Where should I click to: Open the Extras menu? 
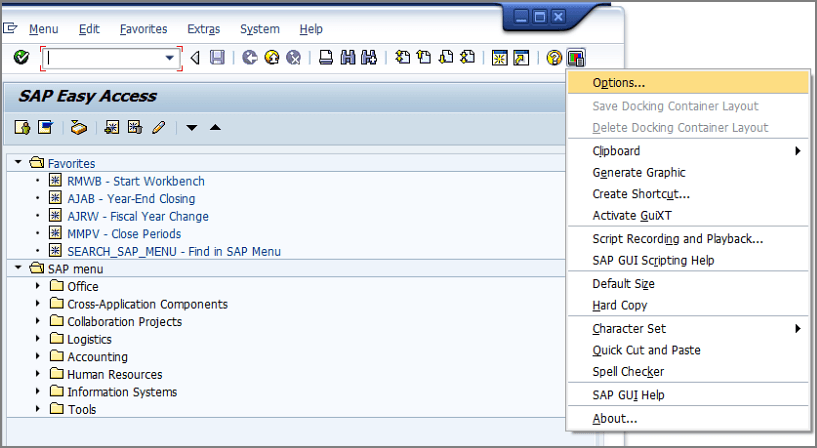pyautogui.click(x=204, y=29)
